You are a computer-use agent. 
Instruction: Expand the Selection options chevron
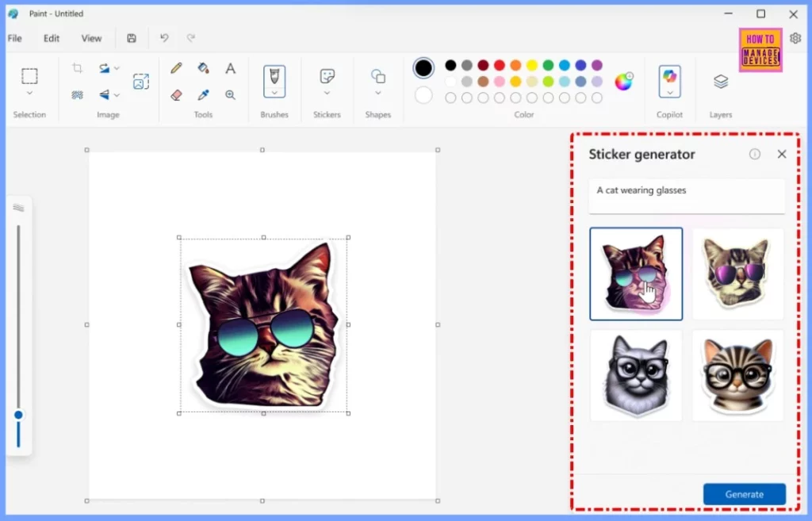(x=29, y=94)
